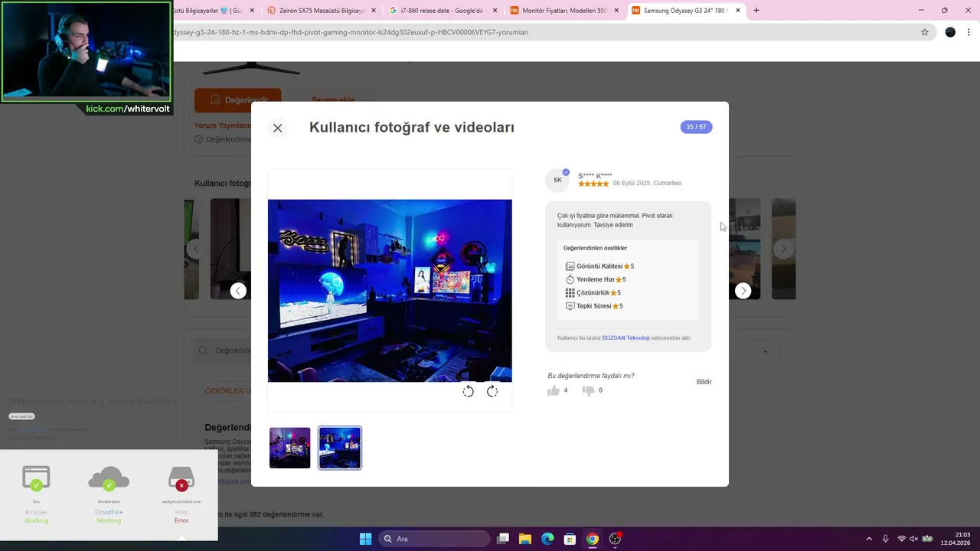
Task: Click the microphone tray icon
Action: 886,539
